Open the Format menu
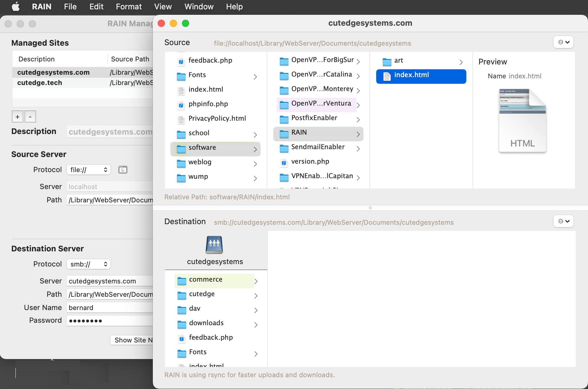The height and width of the screenshot is (389, 588). tap(129, 7)
